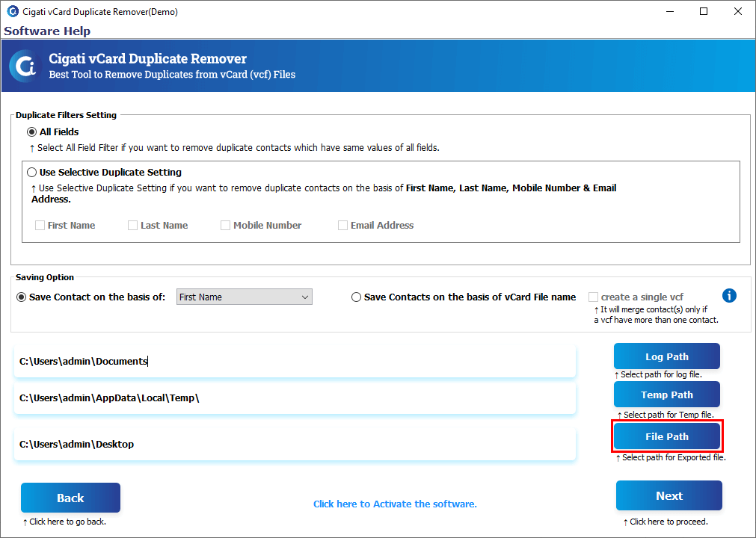This screenshot has height=538, width=756.
Task: Click the Activate the software link
Action: tap(395, 504)
